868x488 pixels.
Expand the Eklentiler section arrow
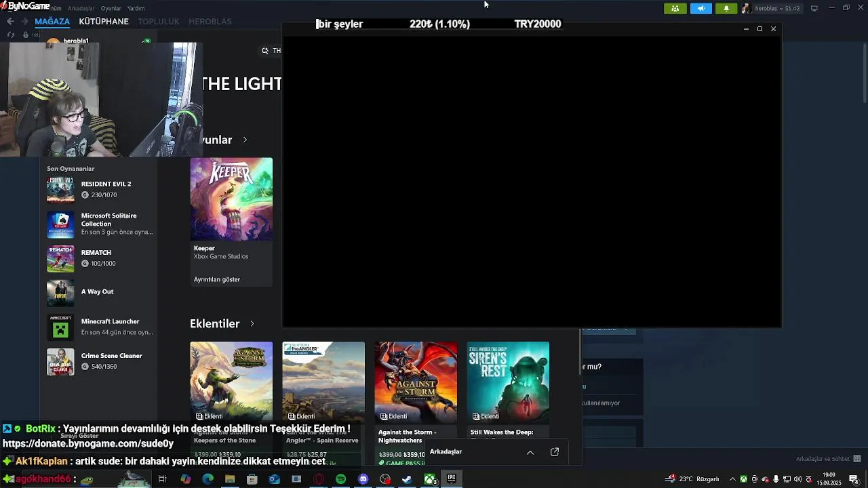click(252, 323)
